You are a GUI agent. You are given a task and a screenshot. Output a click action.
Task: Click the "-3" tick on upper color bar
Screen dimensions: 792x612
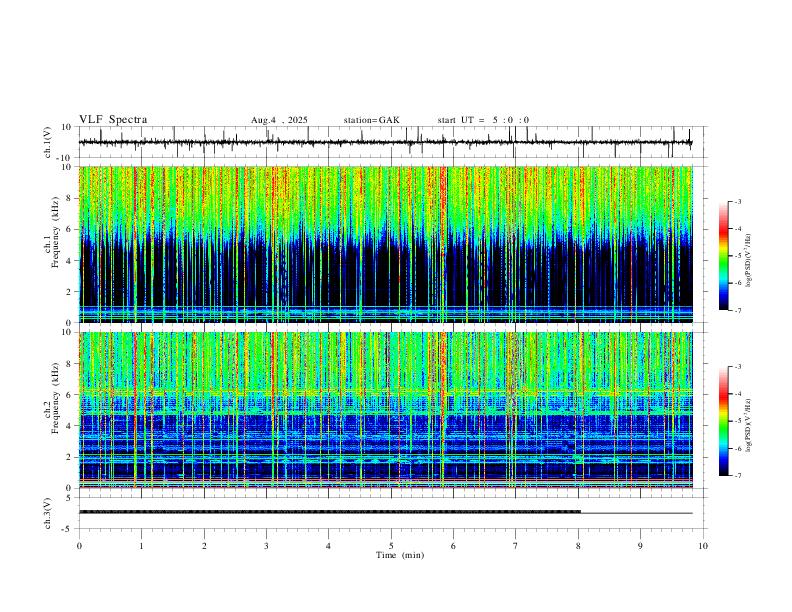click(738, 201)
